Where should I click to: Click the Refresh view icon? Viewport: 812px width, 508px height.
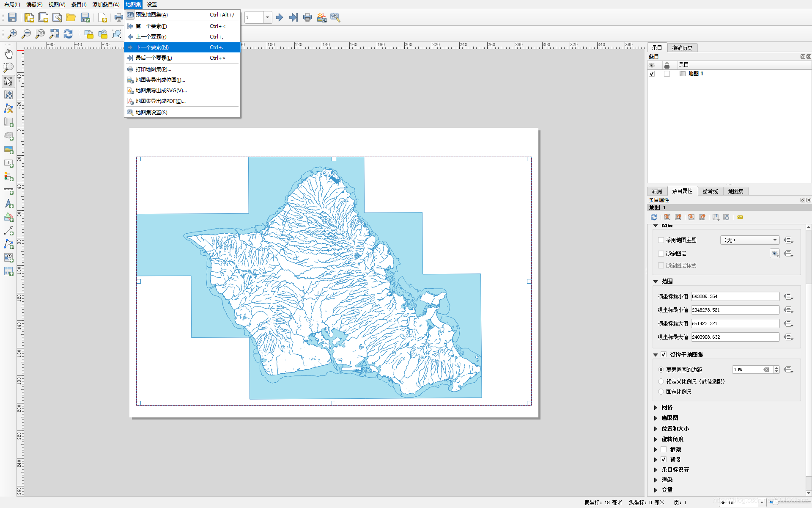(68, 34)
